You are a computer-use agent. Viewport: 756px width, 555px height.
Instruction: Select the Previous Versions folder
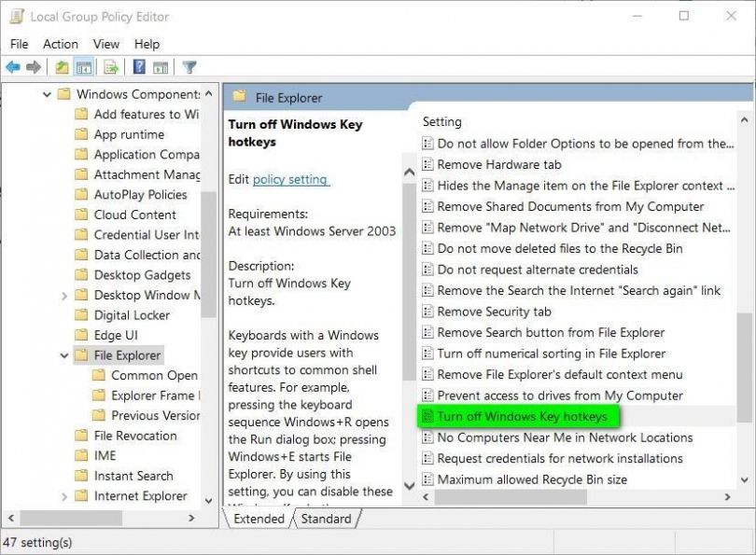(x=152, y=414)
